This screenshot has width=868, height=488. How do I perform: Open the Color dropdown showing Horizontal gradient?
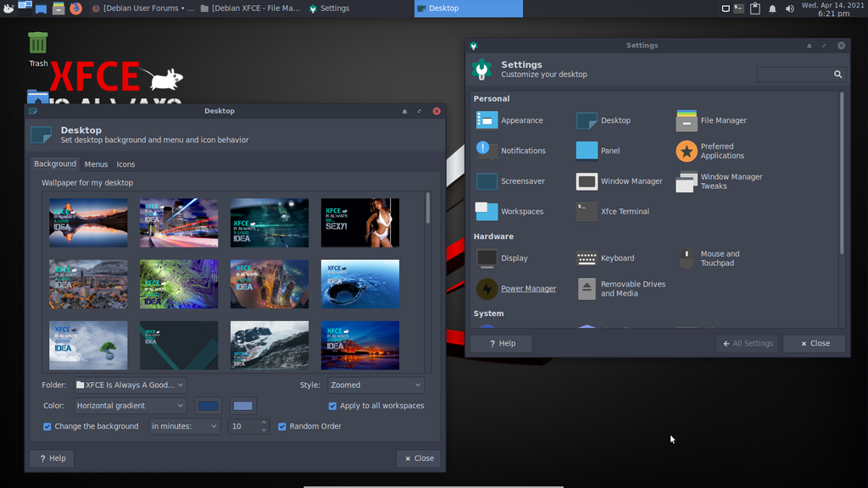tap(130, 406)
